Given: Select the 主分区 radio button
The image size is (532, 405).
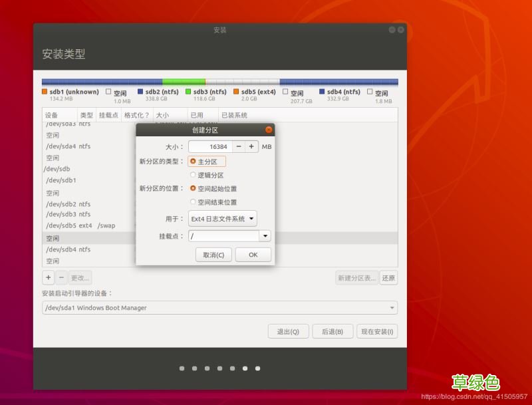Looking at the screenshot, I should click(x=193, y=161).
